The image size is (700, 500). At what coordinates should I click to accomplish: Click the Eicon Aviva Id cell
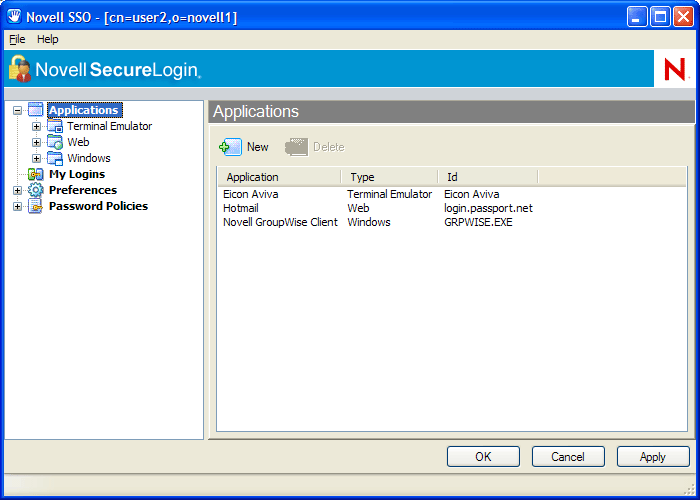pyautogui.click(x=471, y=195)
